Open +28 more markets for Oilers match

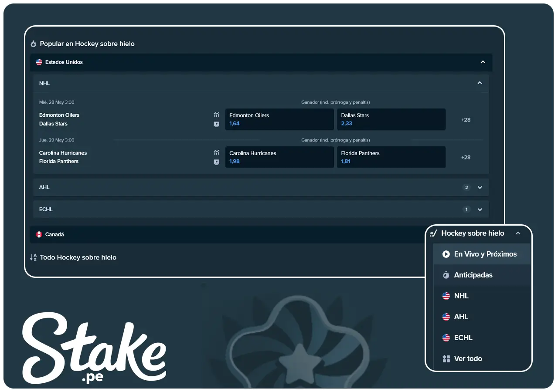point(466,120)
